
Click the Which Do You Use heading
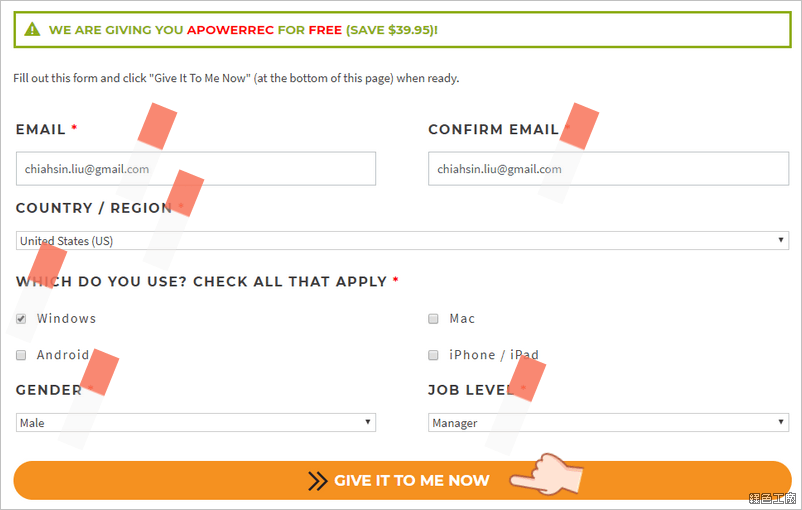202,281
